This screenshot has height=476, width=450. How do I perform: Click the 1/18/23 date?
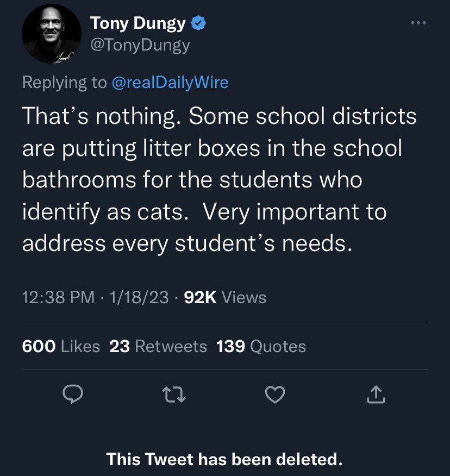click(139, 297)
